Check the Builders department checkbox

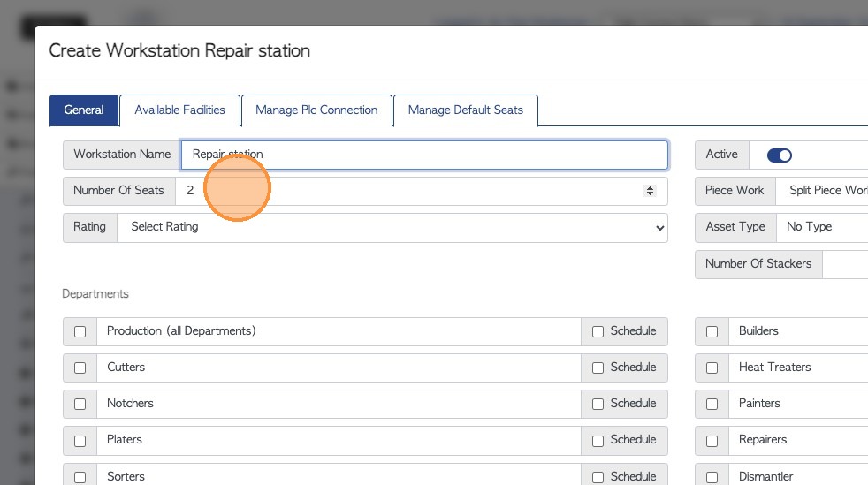[712, 332]
